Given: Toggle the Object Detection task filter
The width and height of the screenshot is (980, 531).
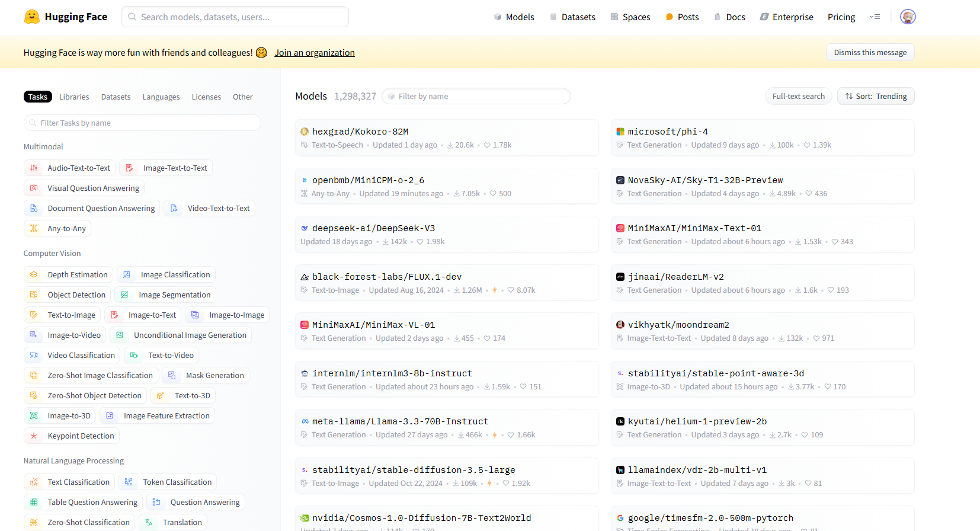Looking at the screenshot, I should (x=67, y=295).
